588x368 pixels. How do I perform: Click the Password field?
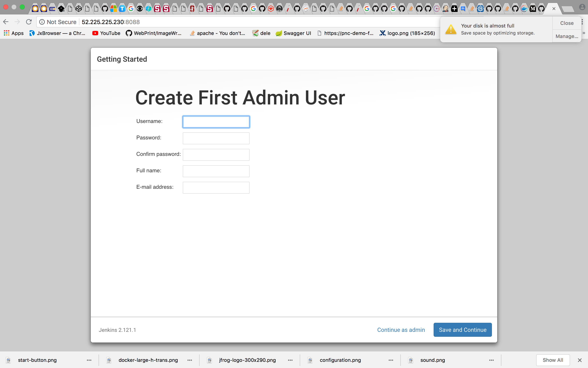(x=216, y=138)
